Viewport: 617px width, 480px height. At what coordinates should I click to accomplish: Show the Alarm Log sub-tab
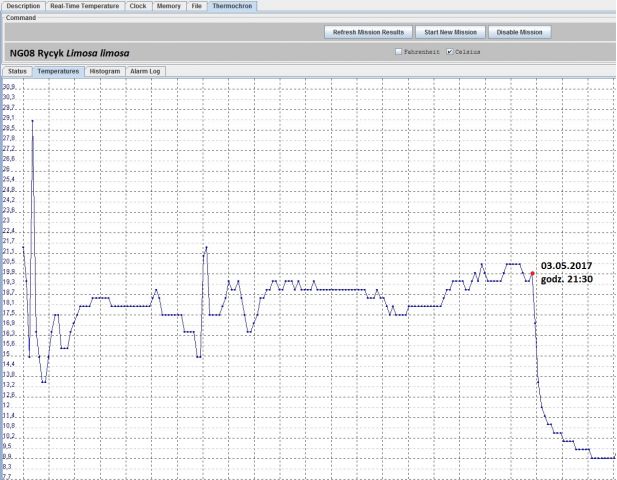[148, 72]
